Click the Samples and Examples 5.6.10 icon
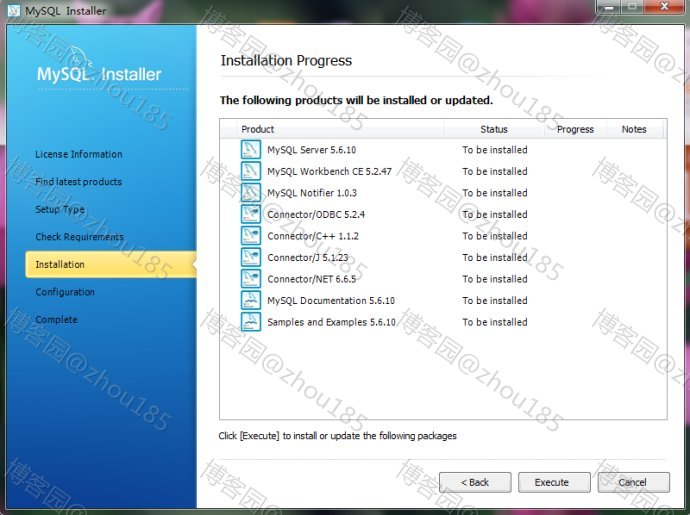690x515 pixels. 251,322
